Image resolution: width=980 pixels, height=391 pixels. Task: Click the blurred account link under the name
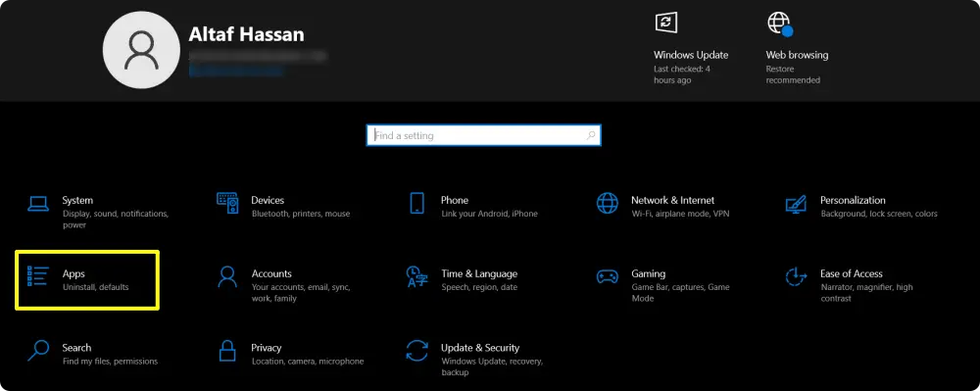235,72
